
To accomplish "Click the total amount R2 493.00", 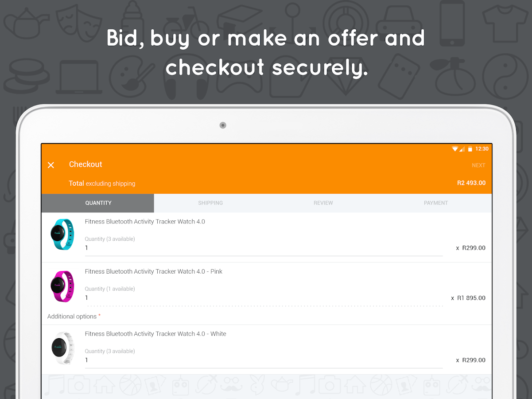I will point(471,183).
